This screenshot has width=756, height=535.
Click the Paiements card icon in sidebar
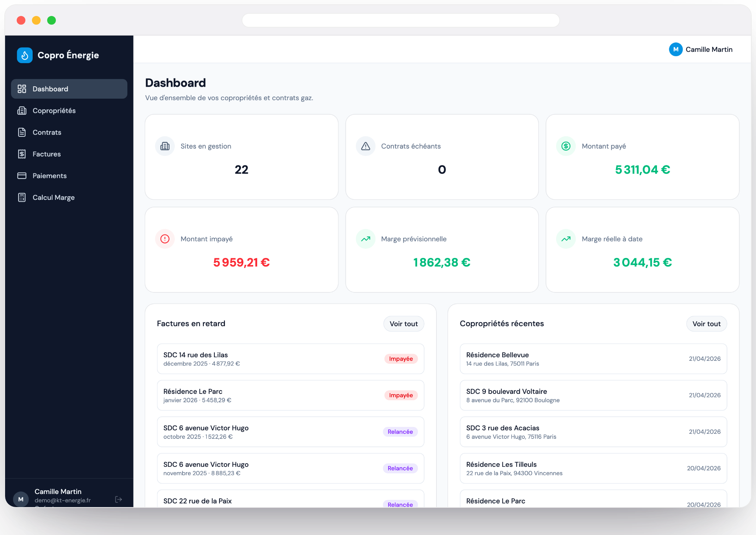coord(22,176)
